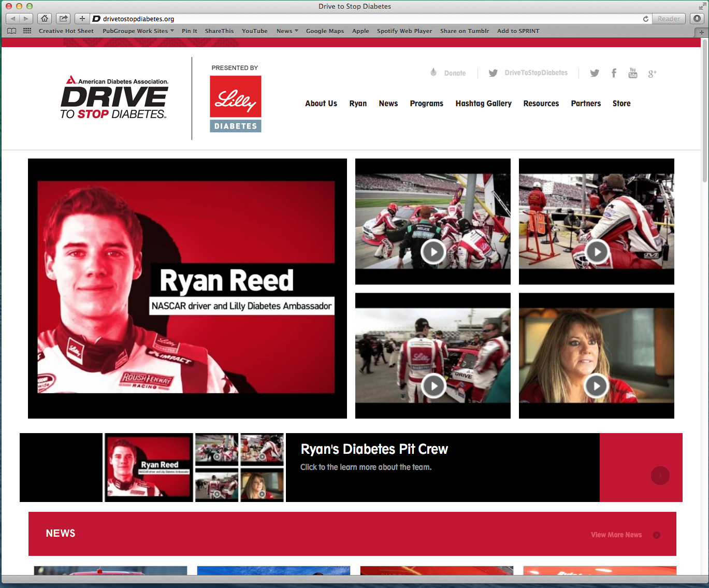Play the woman interview video
709x588 pixels.
(597, 386)
